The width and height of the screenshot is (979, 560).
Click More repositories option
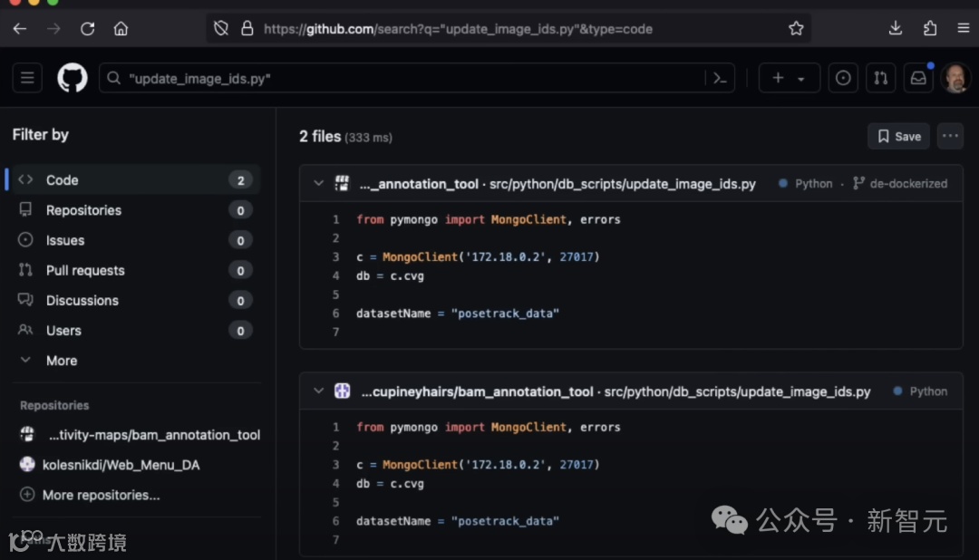[90, 495]
